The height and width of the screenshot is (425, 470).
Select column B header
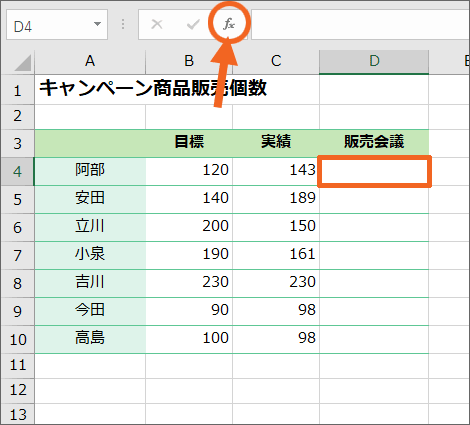coord(189,62)
